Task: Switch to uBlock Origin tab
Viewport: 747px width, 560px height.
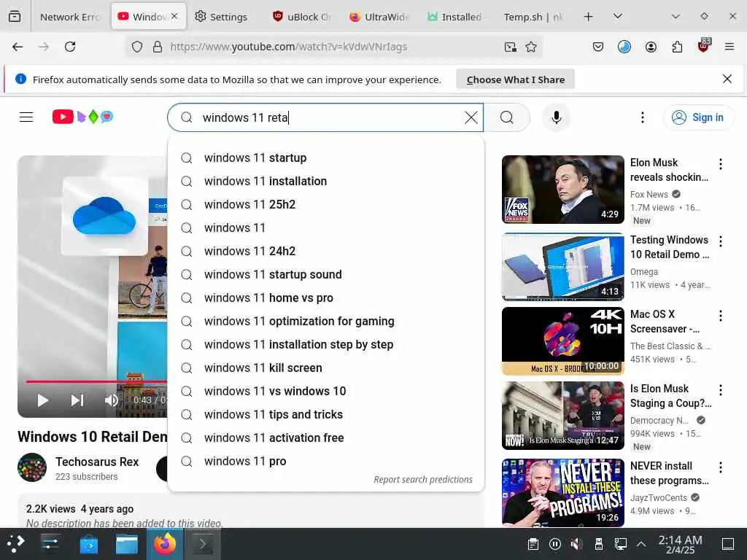Action: tap(302, 17)
